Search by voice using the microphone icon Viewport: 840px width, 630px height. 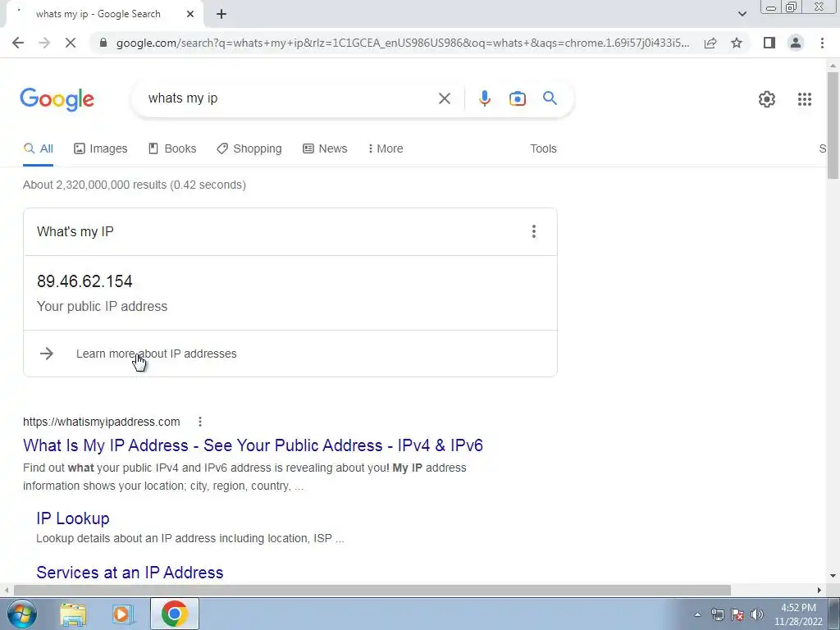click(484, 98)
